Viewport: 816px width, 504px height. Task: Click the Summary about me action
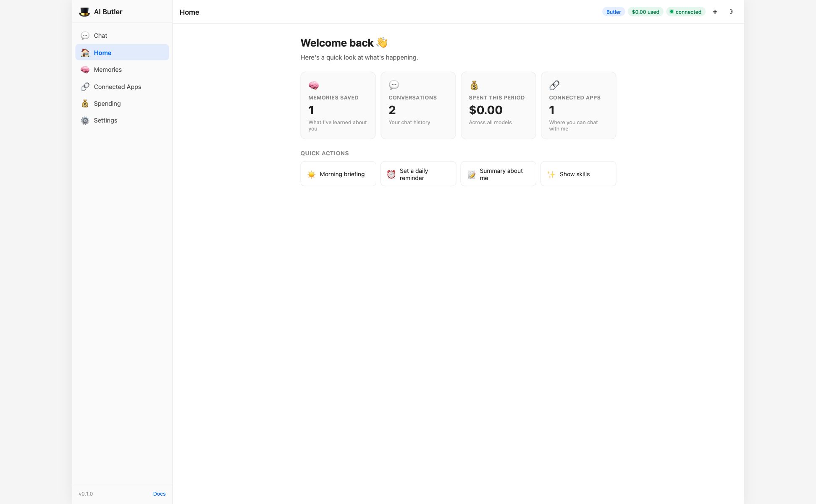(498, 174)
